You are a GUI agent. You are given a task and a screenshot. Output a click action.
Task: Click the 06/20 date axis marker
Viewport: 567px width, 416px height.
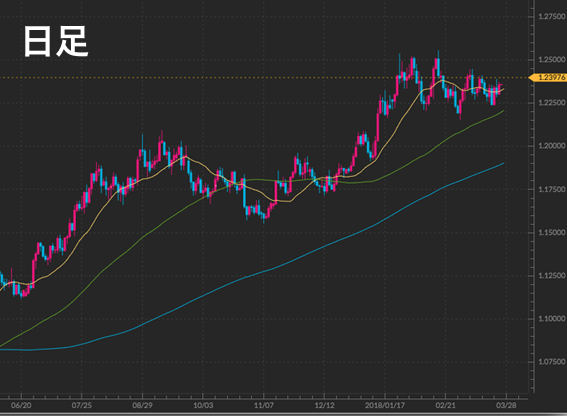click(x=21, y=405)
